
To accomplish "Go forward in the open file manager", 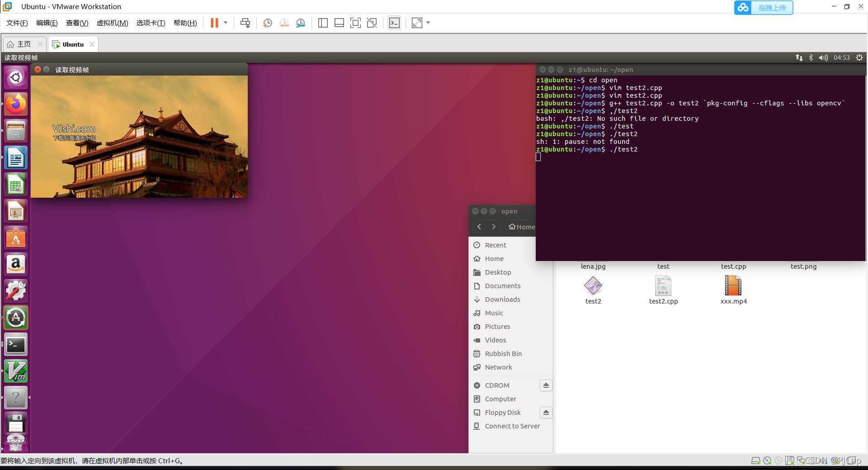I will click(494, 227).
